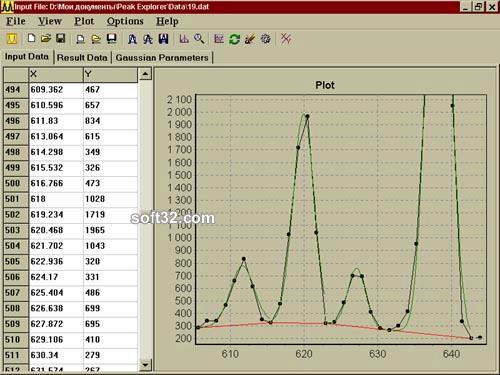Open a file with the first folder icon
The width and height of the screenshot is (500, 375).
(x=46, y=38)
